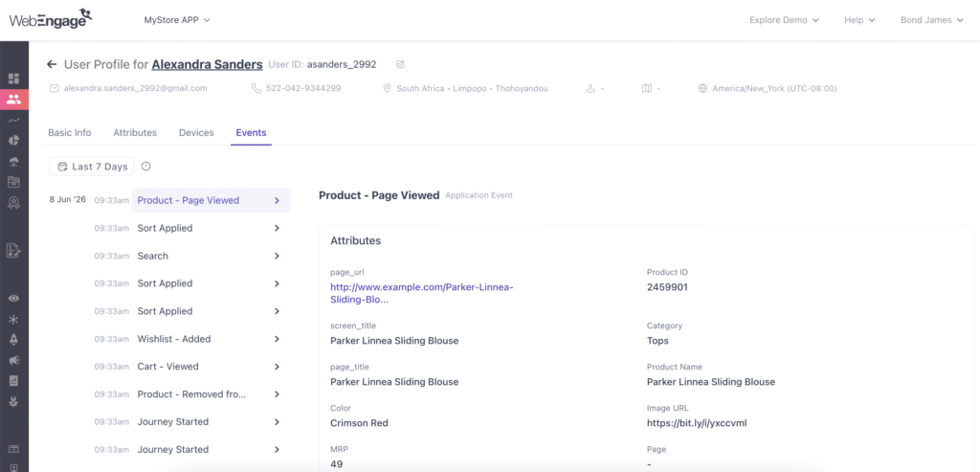Click the Product ID value 2459901

click(667, 287)
